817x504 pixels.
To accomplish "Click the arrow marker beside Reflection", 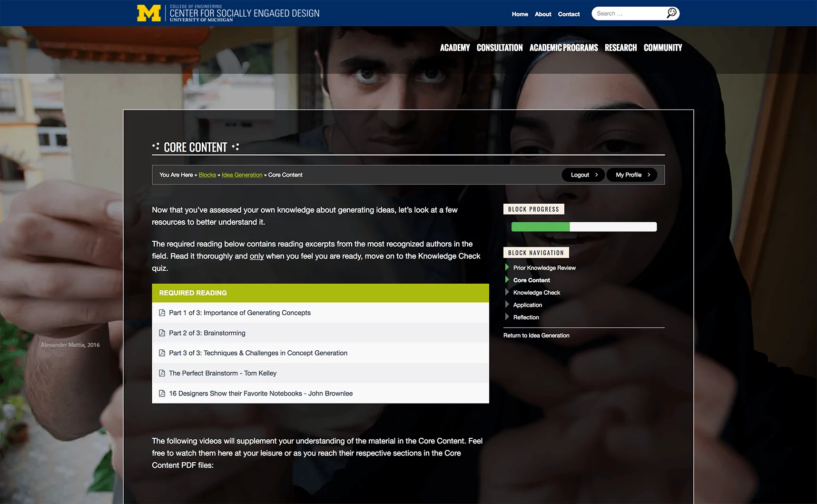I will pyautogui.click(x=507, y=317).
